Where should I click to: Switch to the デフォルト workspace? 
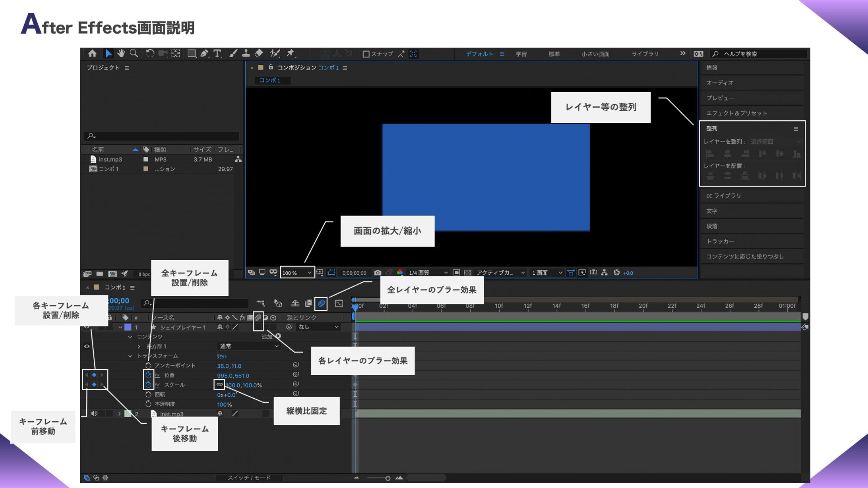tap(479, 54)
